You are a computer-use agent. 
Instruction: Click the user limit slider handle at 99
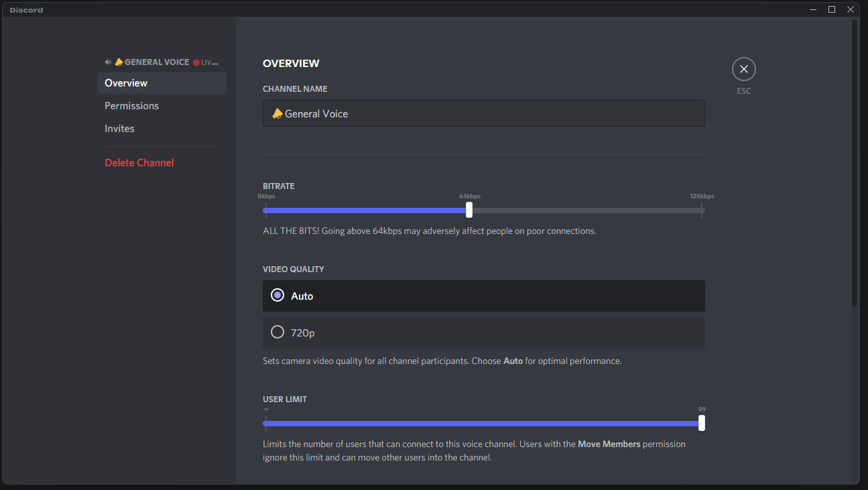(701, 423)
